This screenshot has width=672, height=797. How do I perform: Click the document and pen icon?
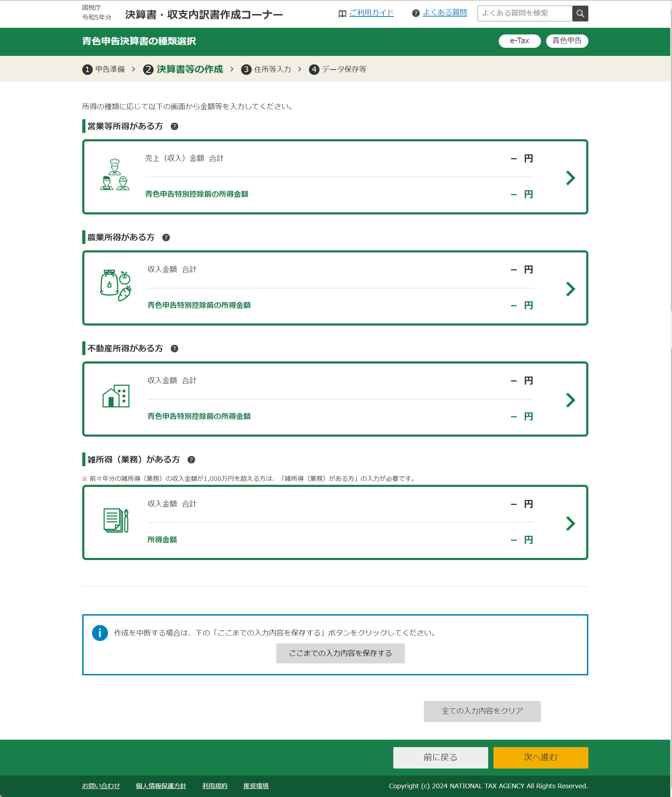click(x=116, y=520)
